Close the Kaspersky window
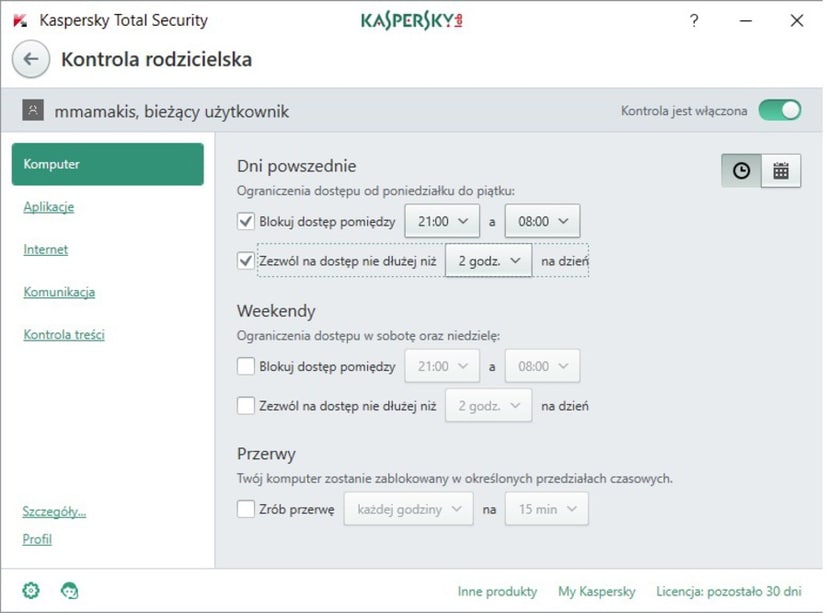 [x=797, y=21]
